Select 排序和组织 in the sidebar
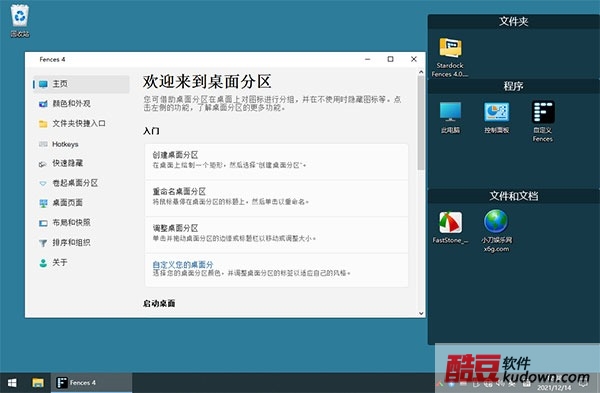Image resolution: width=600 pixels, height=393 pixels. tap(71, 243)
